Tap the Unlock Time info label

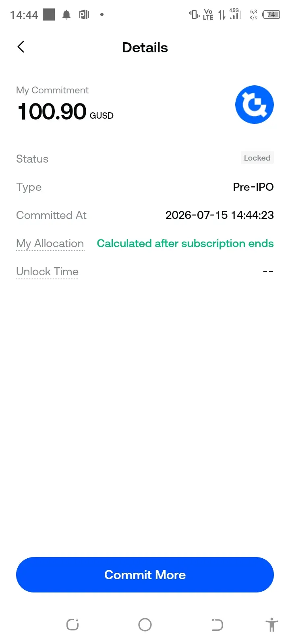coord(47,272)
